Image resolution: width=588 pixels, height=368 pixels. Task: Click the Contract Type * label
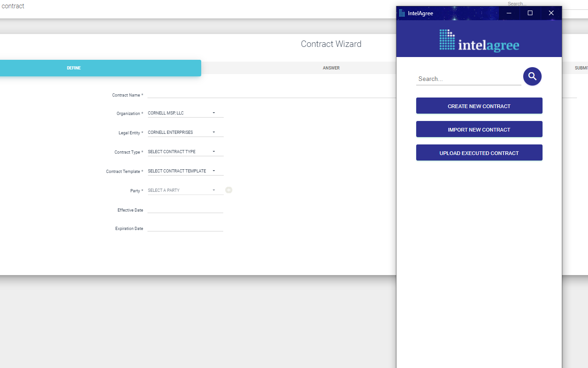pyautogui.click(x=129, y=152)
